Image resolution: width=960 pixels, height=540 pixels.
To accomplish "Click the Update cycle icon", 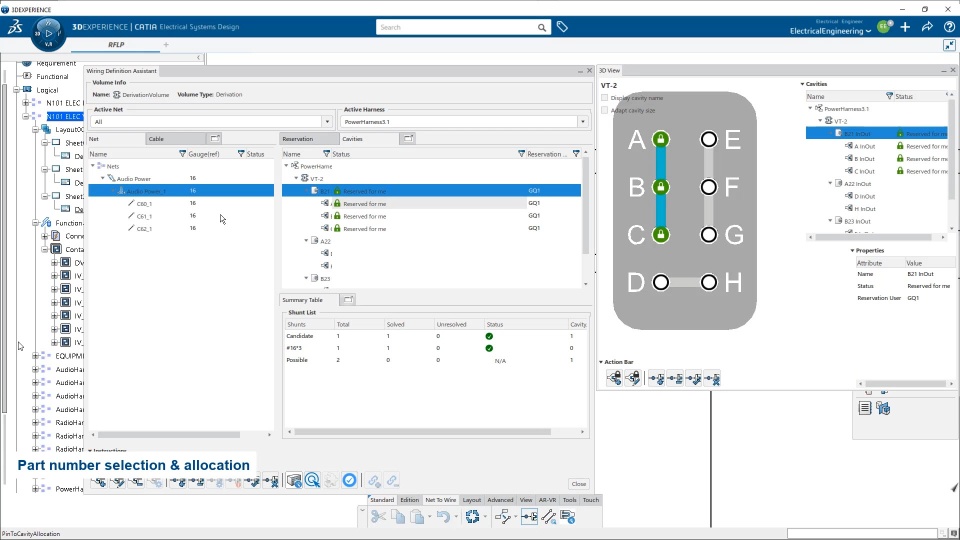I will point(472,517).
